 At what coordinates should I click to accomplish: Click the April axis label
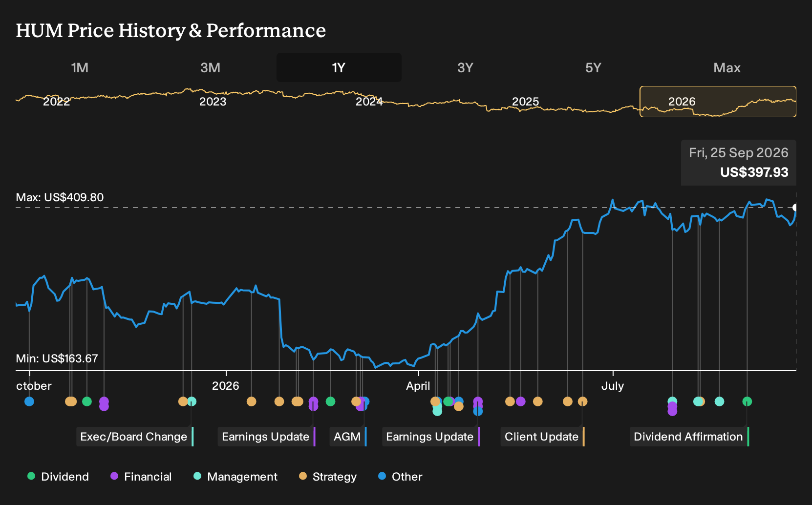pos(418,386)
